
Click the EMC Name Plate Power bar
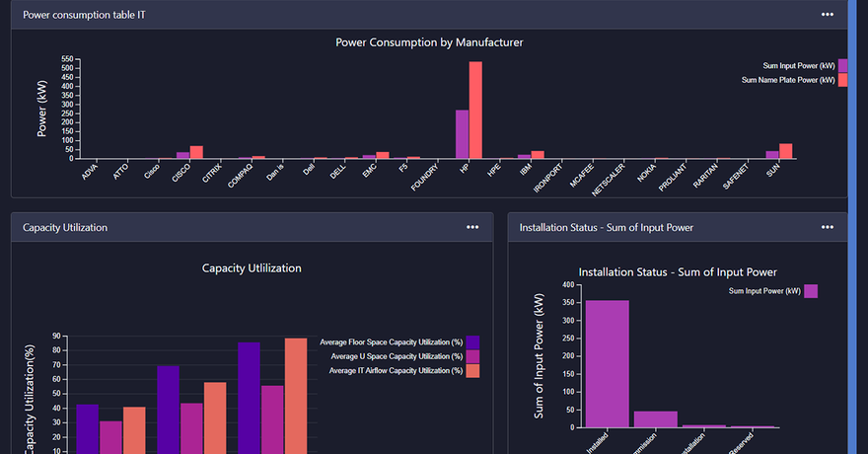tap(383, 156)
